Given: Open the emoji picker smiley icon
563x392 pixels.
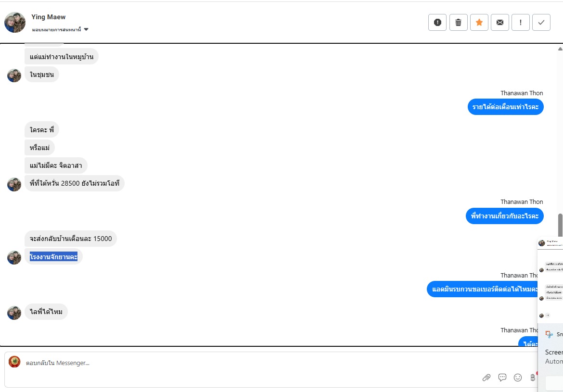Looking at the screenshot, I should pos(518,378).
